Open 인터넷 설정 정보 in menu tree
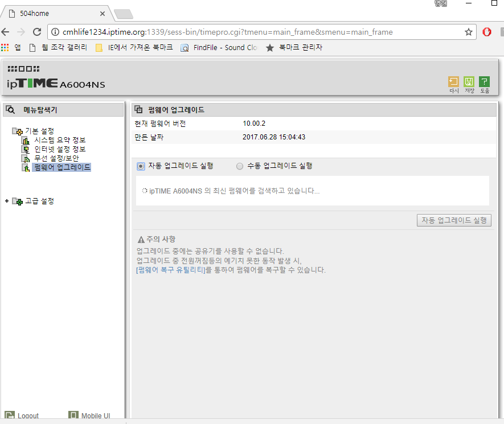This screenshot has height=424, width=504. pyautogui.click(x=60, y=149)
